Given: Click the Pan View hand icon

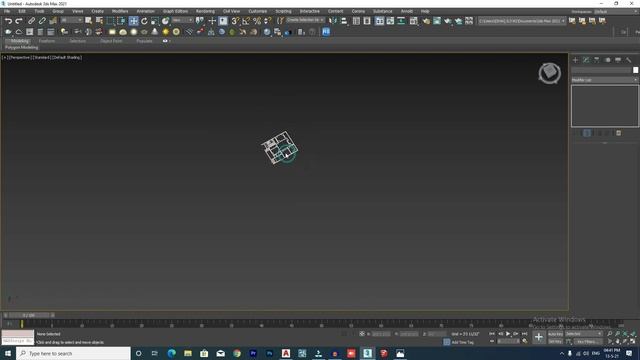Looking at the screenshot, I should pos(617,341).
